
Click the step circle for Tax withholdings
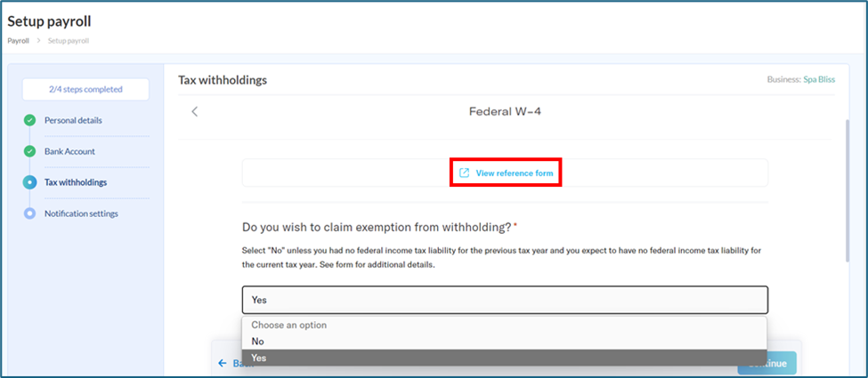pos(30,182)
